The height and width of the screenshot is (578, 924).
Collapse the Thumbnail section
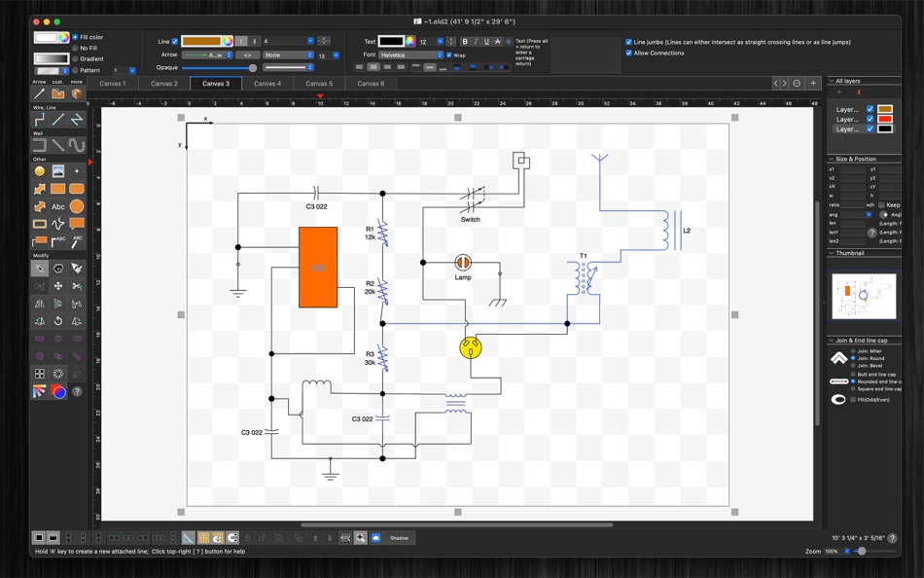[831, 253]
